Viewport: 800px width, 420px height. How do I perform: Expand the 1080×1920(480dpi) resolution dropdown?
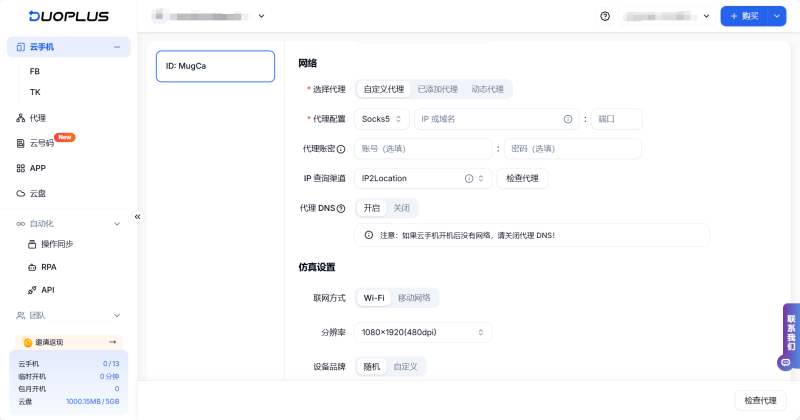(x=422, y=332)
